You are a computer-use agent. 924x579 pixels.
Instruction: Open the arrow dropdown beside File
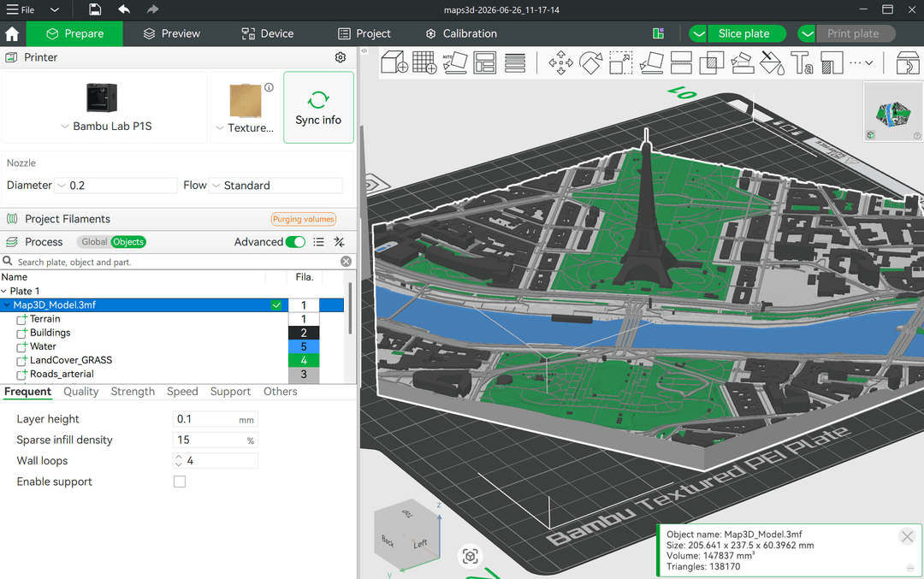click(x=54, y=9)
